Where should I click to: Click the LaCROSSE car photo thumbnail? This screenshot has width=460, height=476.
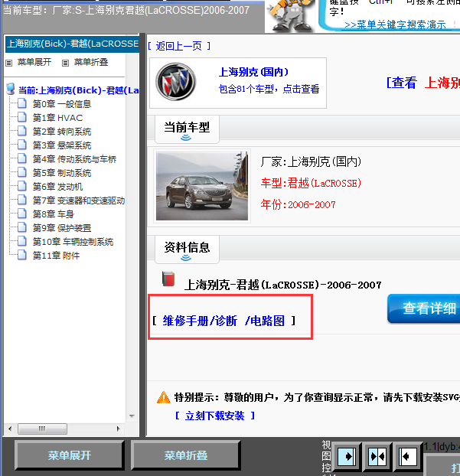tap(202, 186)
